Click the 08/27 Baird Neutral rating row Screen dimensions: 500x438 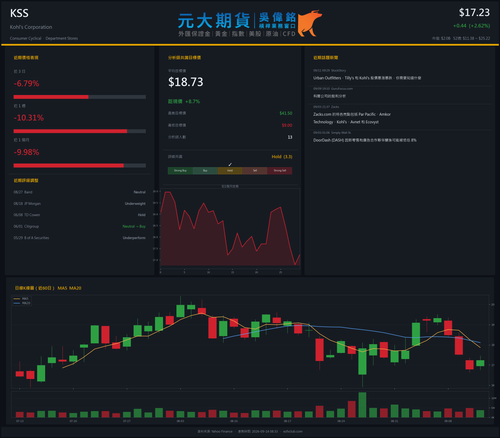[x=79, y=192]
